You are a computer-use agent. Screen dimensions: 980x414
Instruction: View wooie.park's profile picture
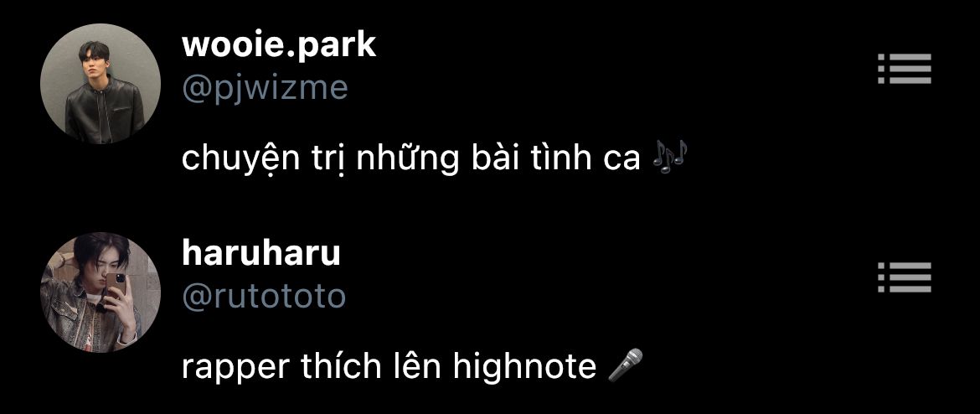pyautogui.click(x=100, y=83)
